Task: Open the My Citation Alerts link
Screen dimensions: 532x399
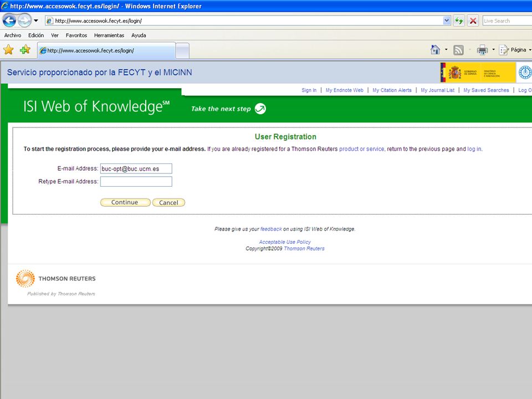Action: [392, 90]
